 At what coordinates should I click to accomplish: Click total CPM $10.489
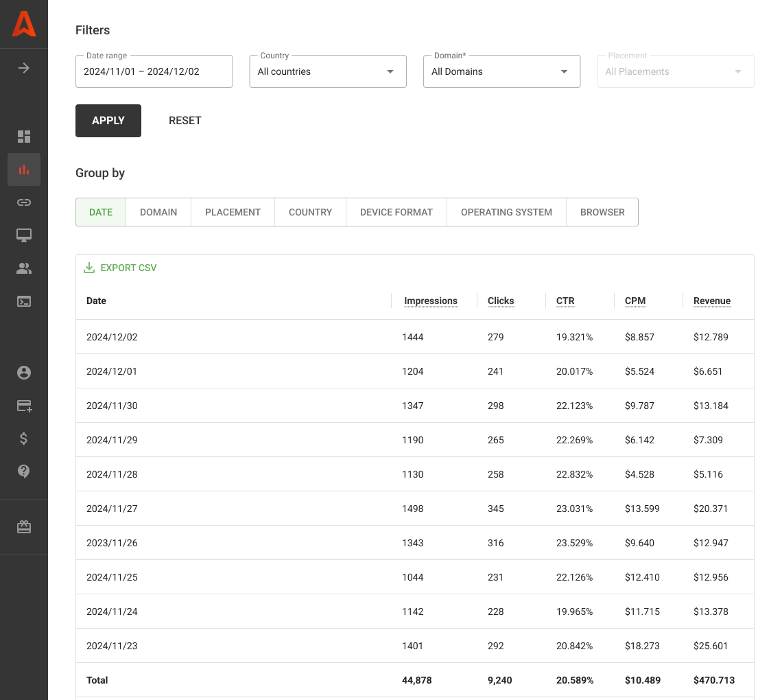point(642,680)
